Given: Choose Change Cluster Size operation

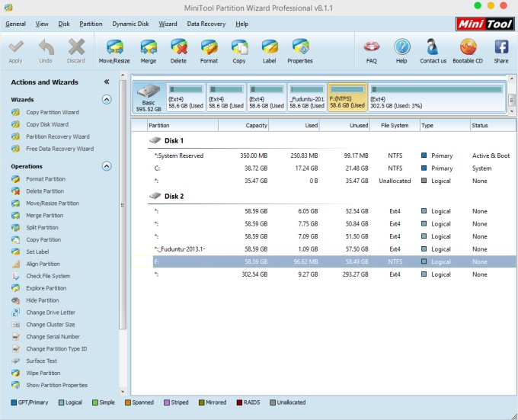Looking at the screenshot, I should (x=50, y=325).
